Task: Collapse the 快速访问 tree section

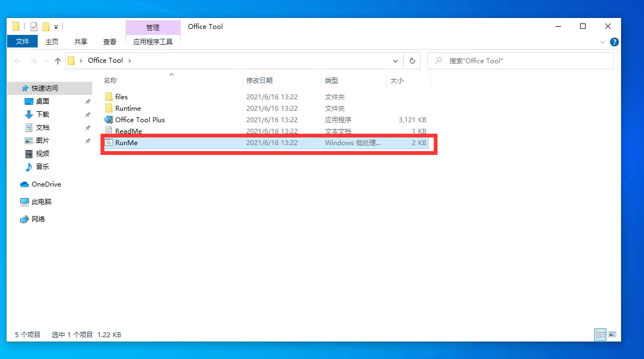Action: 11,88
